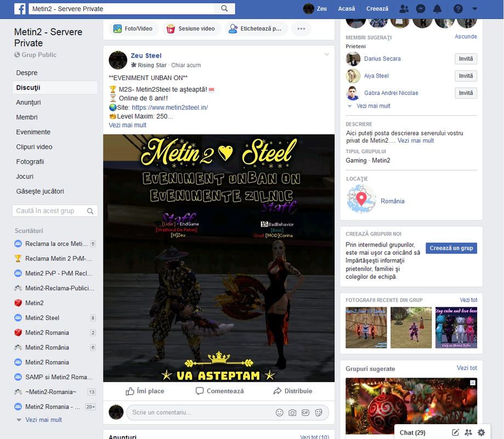Insert emoji in comment box
Viewport: 504px width, 439px height.
coord(280,413)
